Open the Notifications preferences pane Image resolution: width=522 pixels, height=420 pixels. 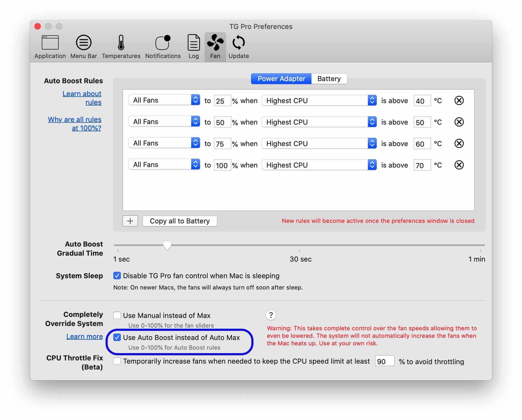(x=163, y=47)
